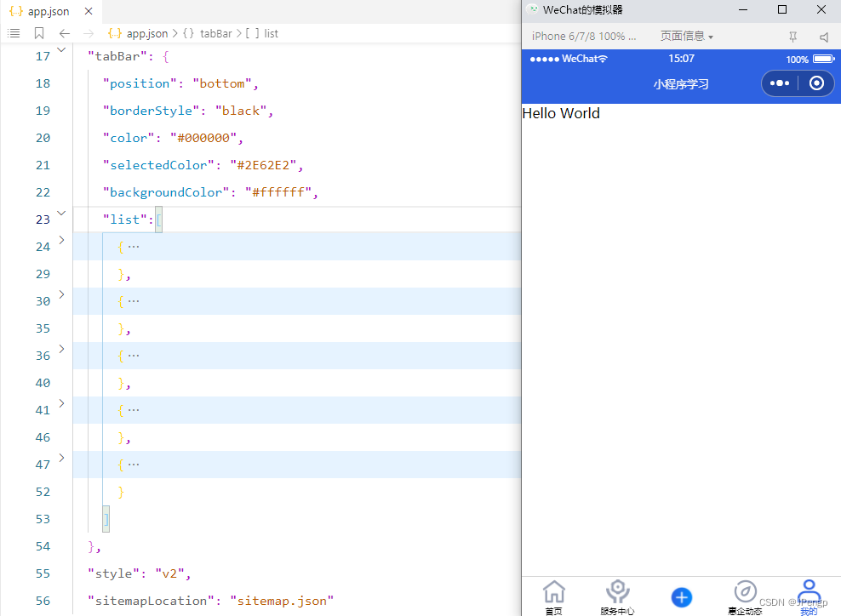The image size is (841, 616).
Task: Switch to the 服务中心 tab
Action: tap(617, 597)
